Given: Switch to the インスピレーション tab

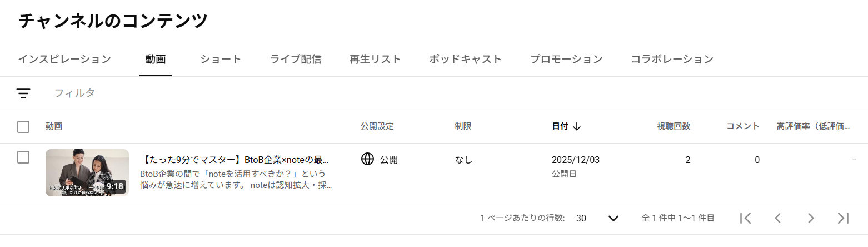Looking at the screenshot, I should (64, 59).
